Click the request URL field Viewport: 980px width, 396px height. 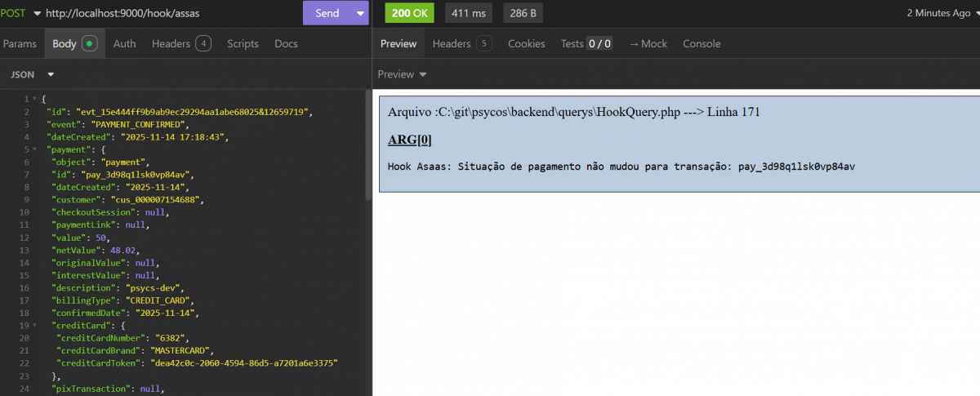click(x=163, y=13)
